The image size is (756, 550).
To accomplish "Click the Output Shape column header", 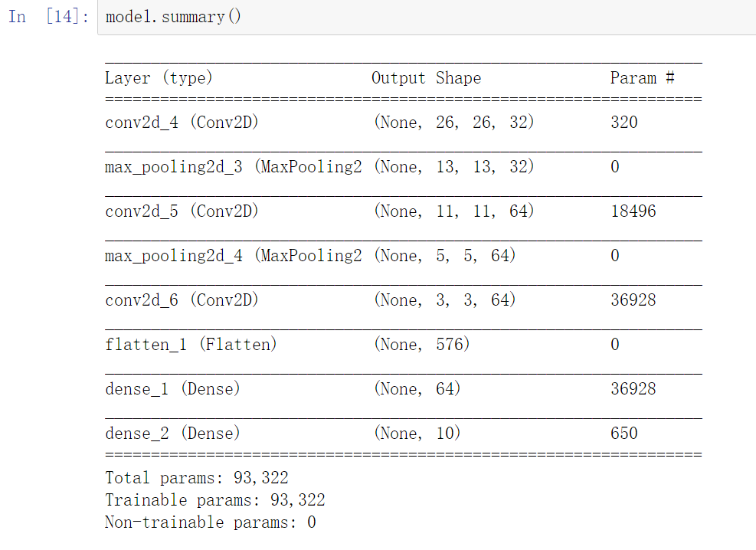I will (426, 78).
